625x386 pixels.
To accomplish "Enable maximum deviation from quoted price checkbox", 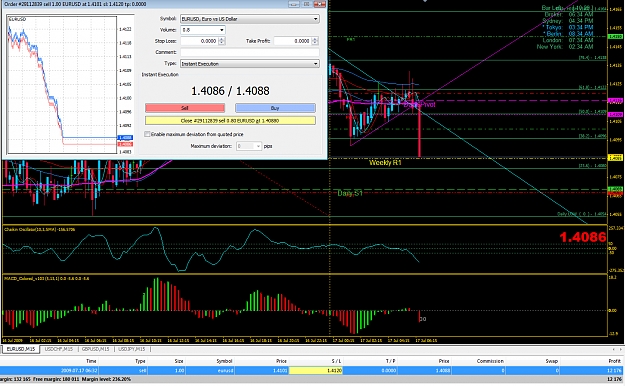I will tap(147, 134).
